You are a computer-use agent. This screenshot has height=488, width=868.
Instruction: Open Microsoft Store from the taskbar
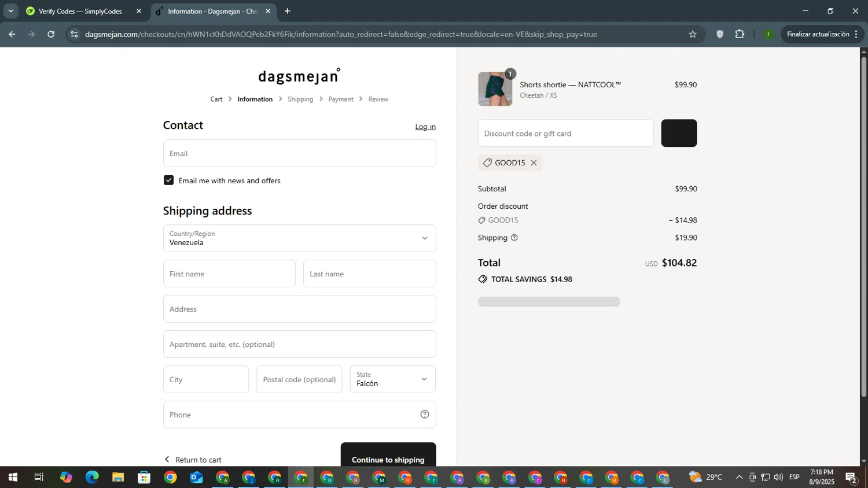pos(144,478)
